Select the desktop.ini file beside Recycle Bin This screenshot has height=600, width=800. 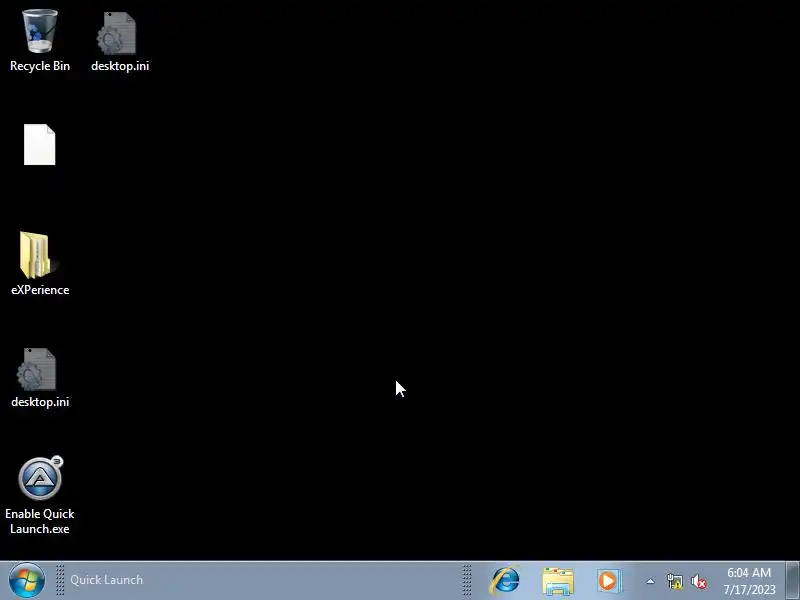click(x=119, y=42)
